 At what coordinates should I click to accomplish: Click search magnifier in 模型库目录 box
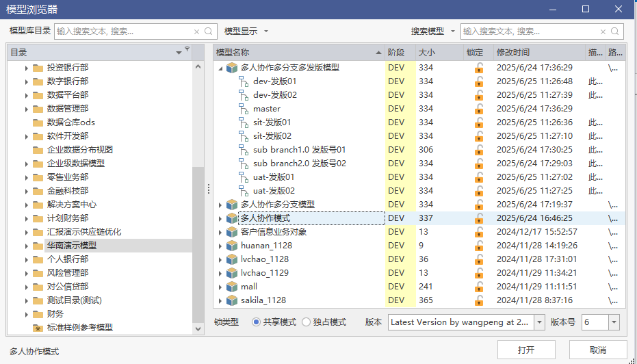(209, 31)
